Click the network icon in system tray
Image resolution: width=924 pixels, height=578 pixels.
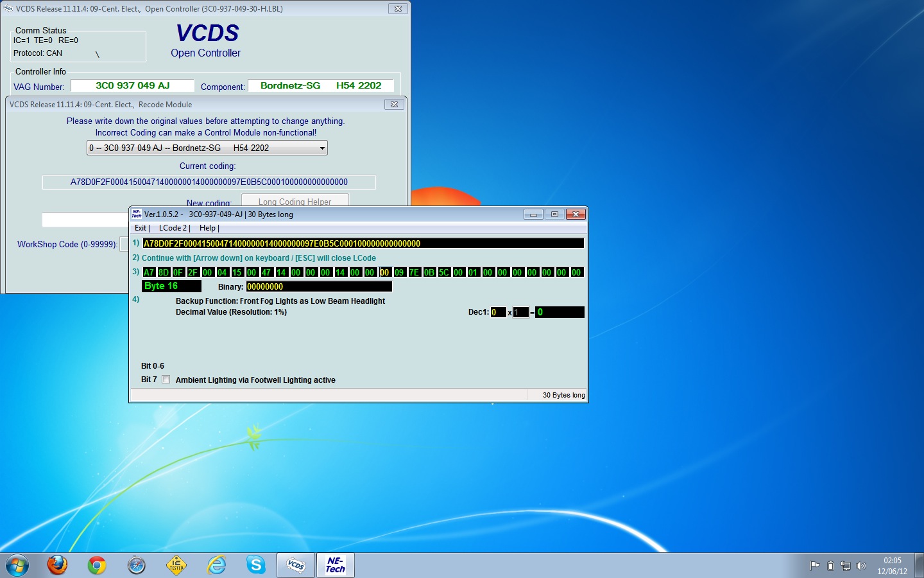(846, 566)
